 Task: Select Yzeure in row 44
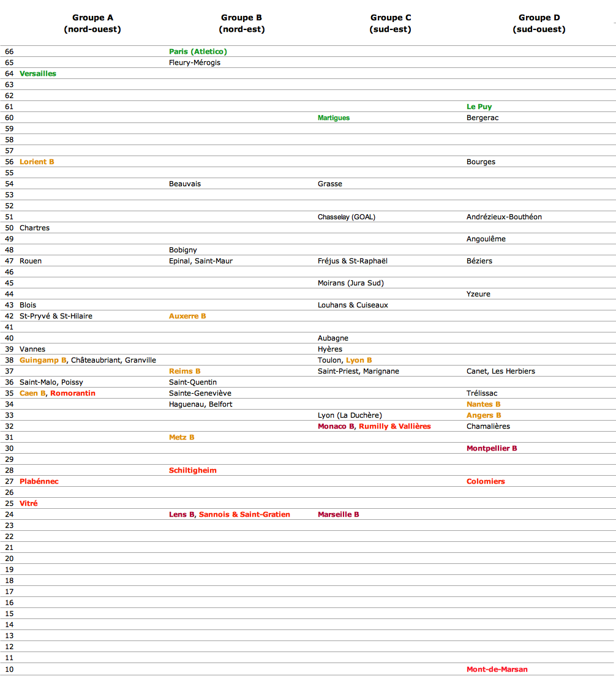point(478,294)
